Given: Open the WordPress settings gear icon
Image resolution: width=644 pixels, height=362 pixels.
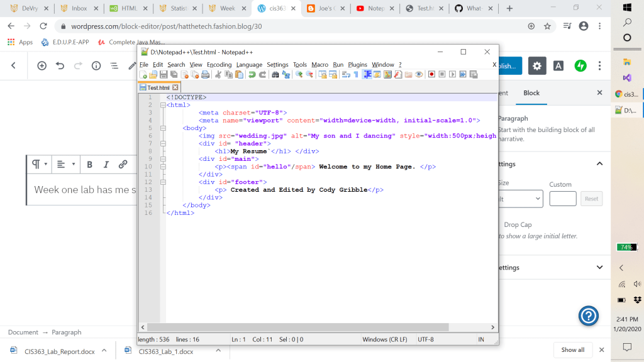Looking at the screenshot, I should pos(536,65).
